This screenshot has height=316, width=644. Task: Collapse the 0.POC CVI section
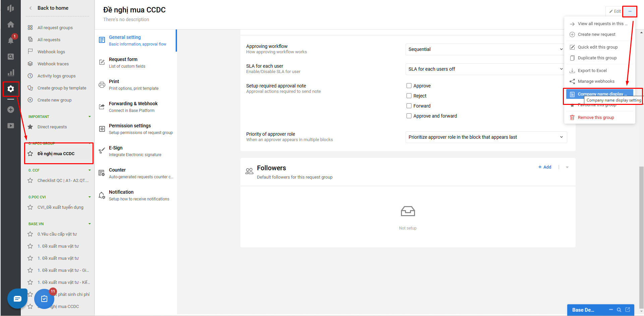coord(90,197)
